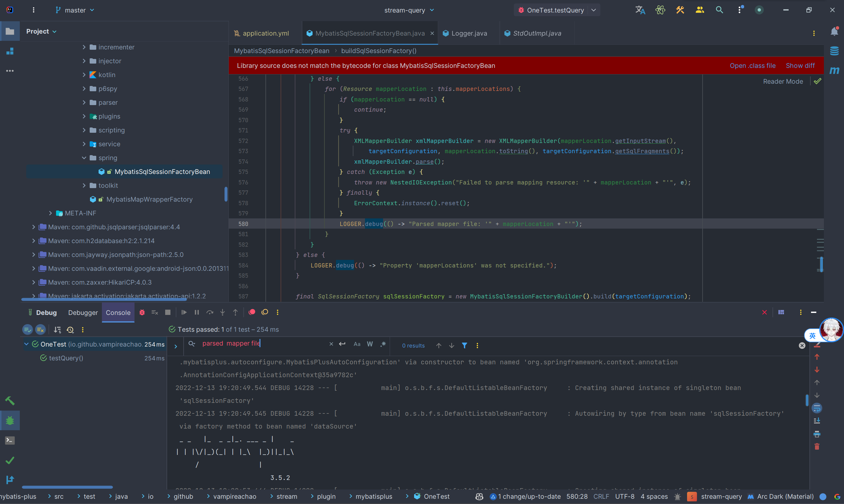Image resolution: width=844 pixels, height=504 pixels.
Task: Click the print console output icon
Action: pyautogui.click(x=817, y=434)
